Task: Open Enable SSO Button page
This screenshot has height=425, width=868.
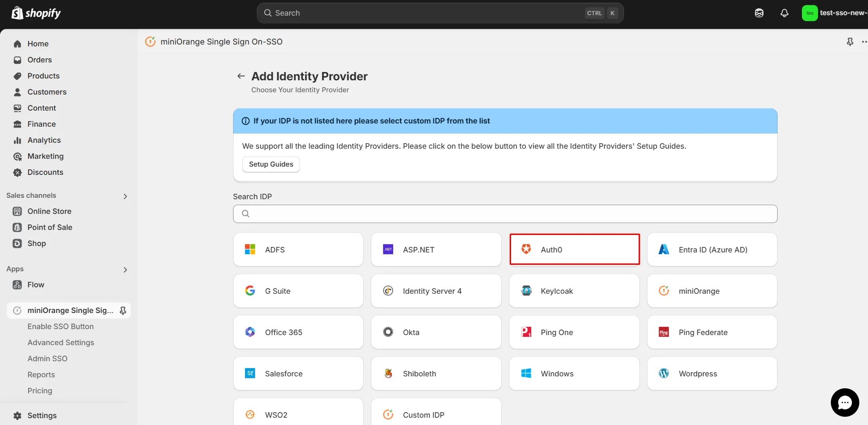Action: tap(61, 326)
